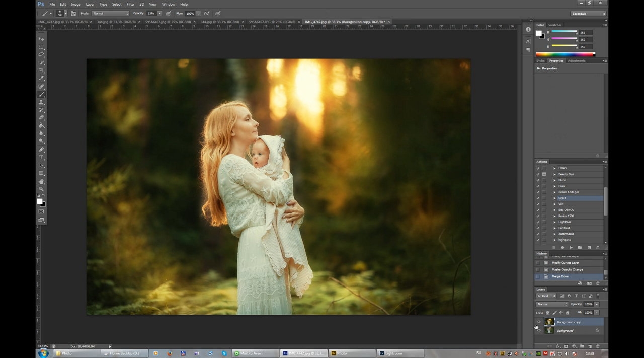Open the Essentials workspace dropdown
644x358 pixels.
coord(588,14)
